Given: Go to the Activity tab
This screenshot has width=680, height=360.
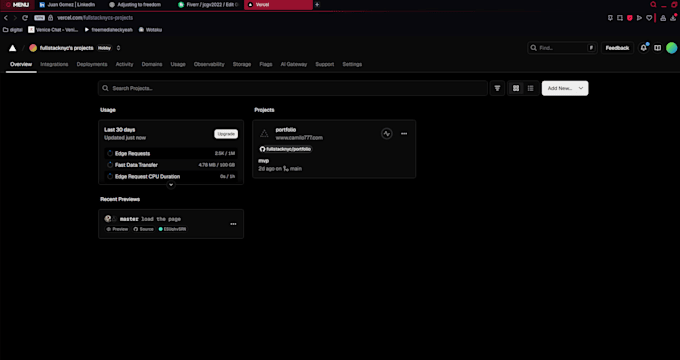Looking at the screenshot, I should point(124,64).
